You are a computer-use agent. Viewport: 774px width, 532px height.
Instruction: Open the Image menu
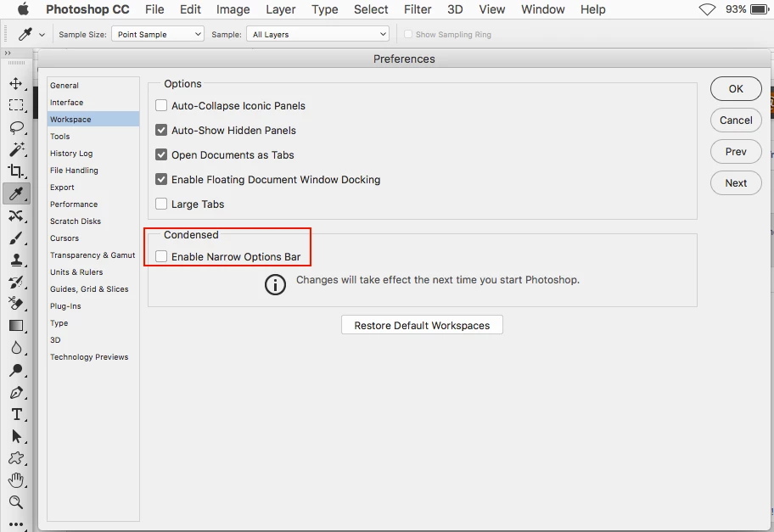coord(233,9)
